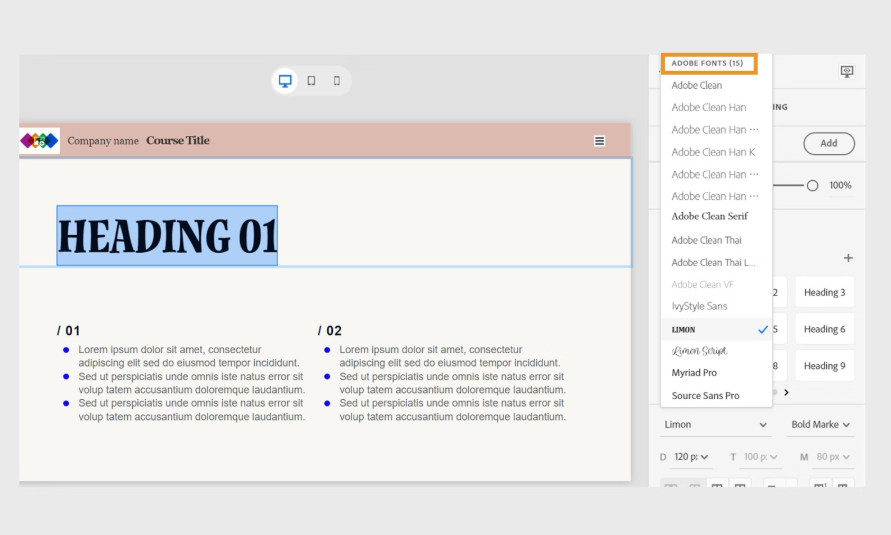
Task: Apply the Heading 6 style preset
Action: click(x=824, y=329)
